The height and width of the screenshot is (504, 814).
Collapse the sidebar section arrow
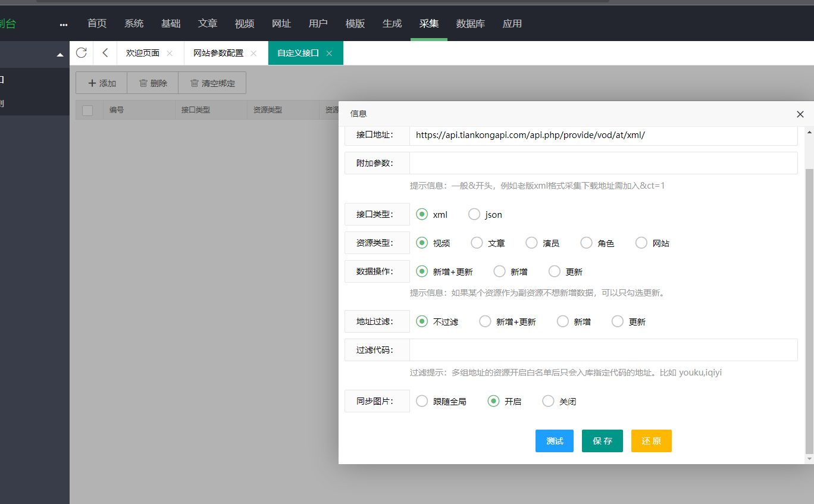[60, 55]
